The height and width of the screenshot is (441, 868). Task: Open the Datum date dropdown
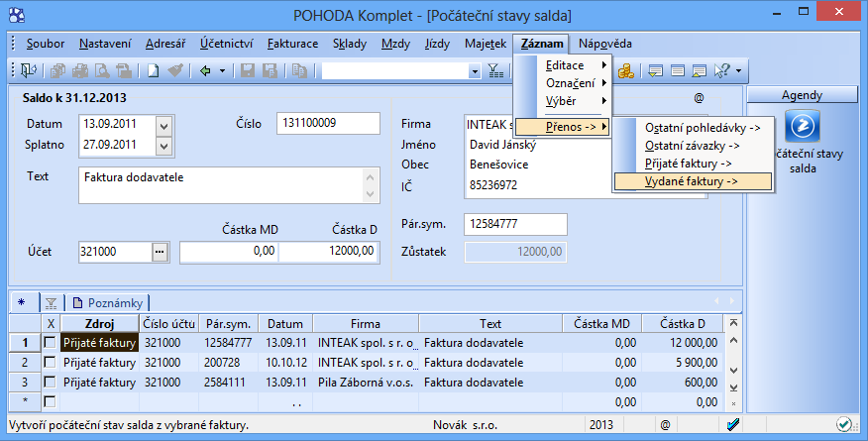(164, 126)
